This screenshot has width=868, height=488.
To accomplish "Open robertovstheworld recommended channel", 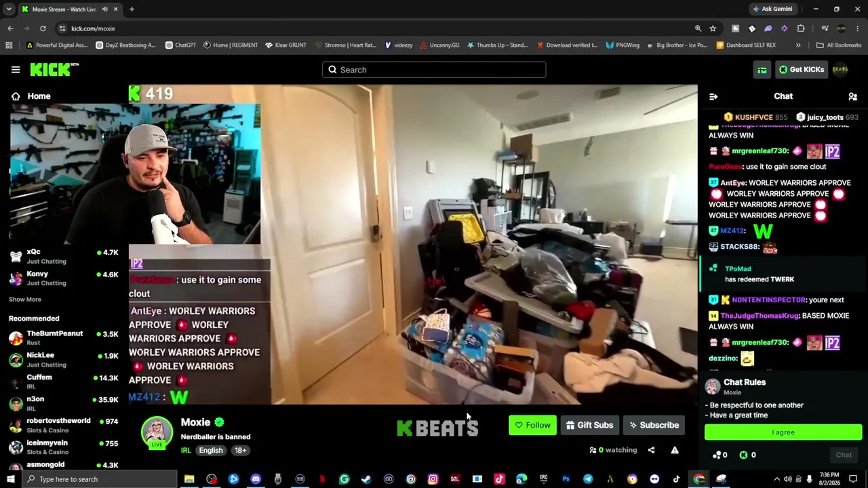I will [64, 425].
